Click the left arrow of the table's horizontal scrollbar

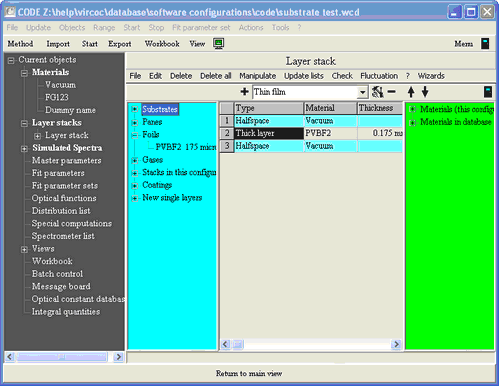pyautogui.click(x=225, y=344)
